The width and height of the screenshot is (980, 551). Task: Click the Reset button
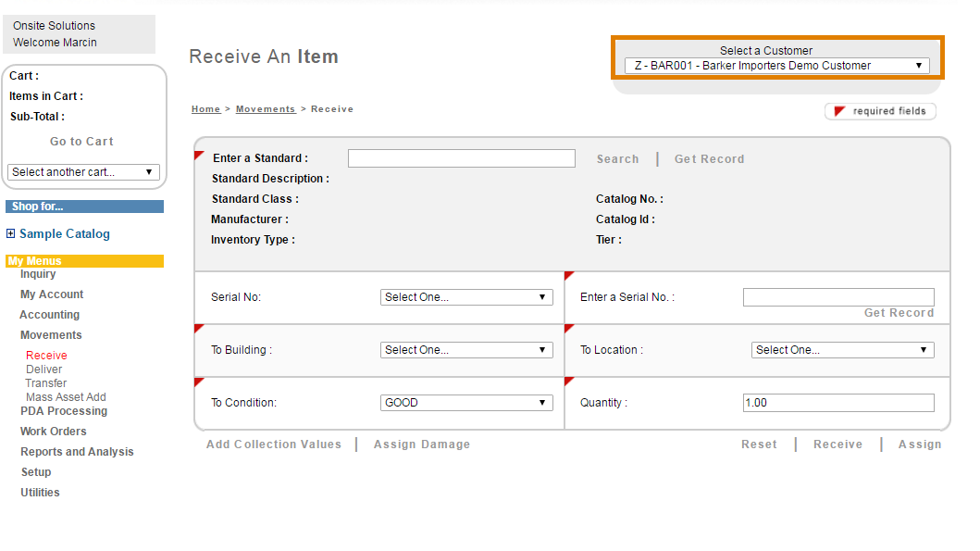[x=759, y=445]
